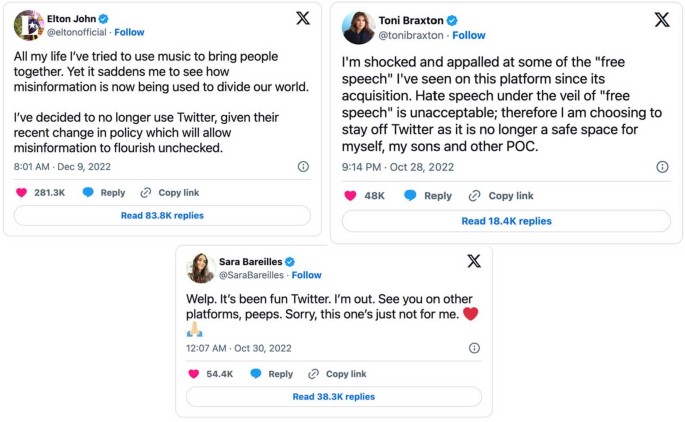The width and height of the screenshot is (685, 422).
Task: Like Elton John's tweet with heart icon
Action: [22, 192]
